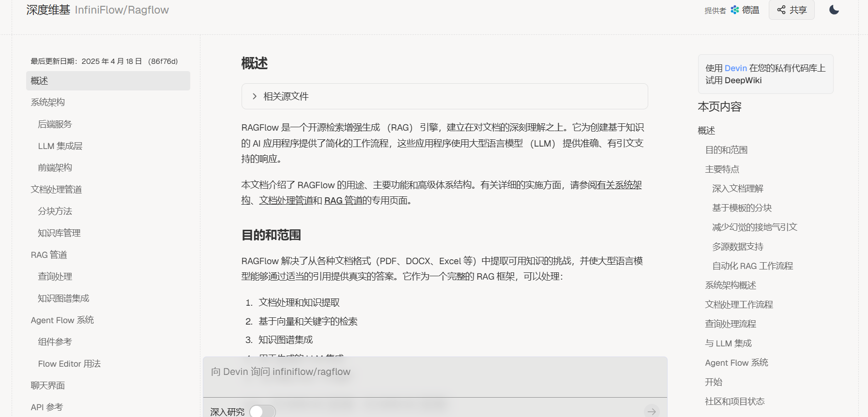
Task: Click the 目的和范围 heading
Action: 271,235
